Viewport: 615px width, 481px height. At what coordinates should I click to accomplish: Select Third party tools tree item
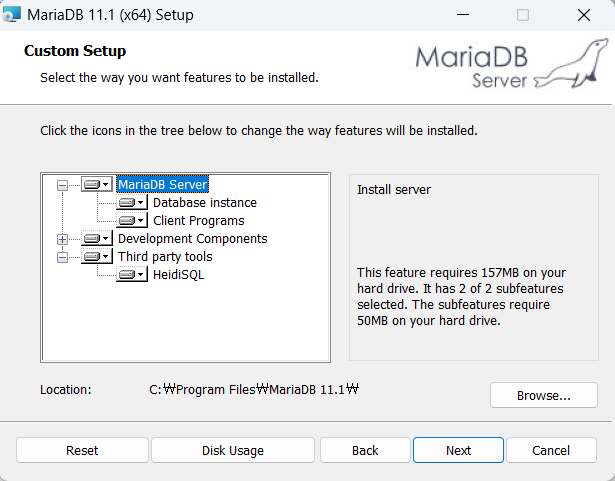click(x=165, y=257)
